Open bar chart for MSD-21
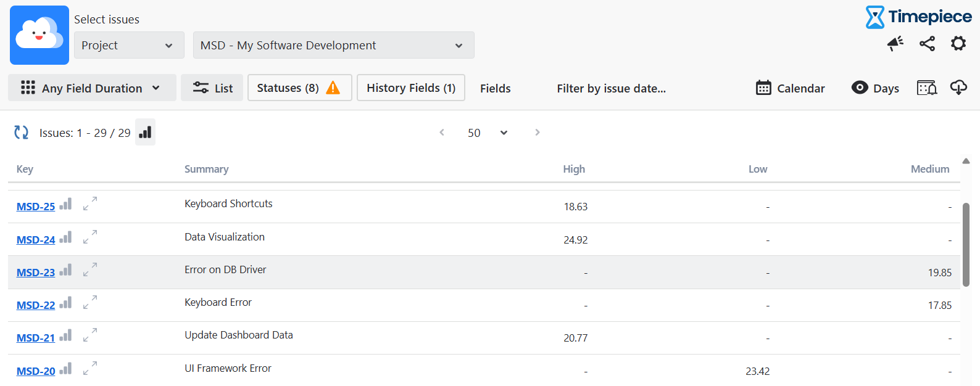 (x=65, y=335)
